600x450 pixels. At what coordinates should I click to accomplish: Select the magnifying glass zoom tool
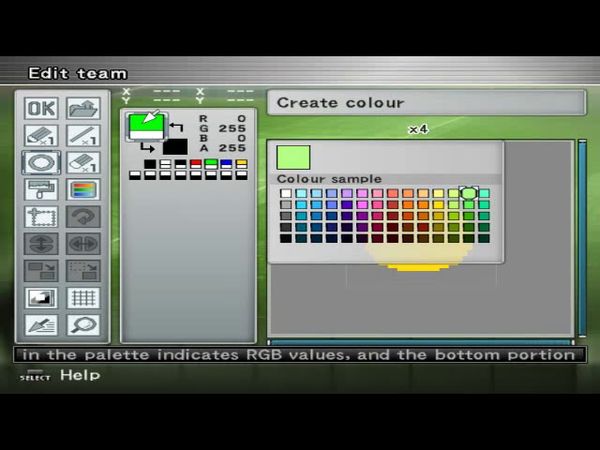(x=83, y=324)
